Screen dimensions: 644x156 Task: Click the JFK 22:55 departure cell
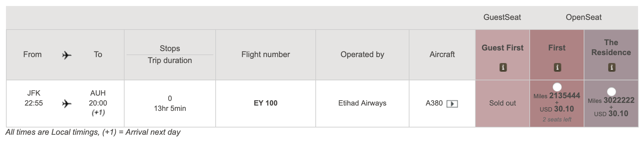[x=34, y=98]
